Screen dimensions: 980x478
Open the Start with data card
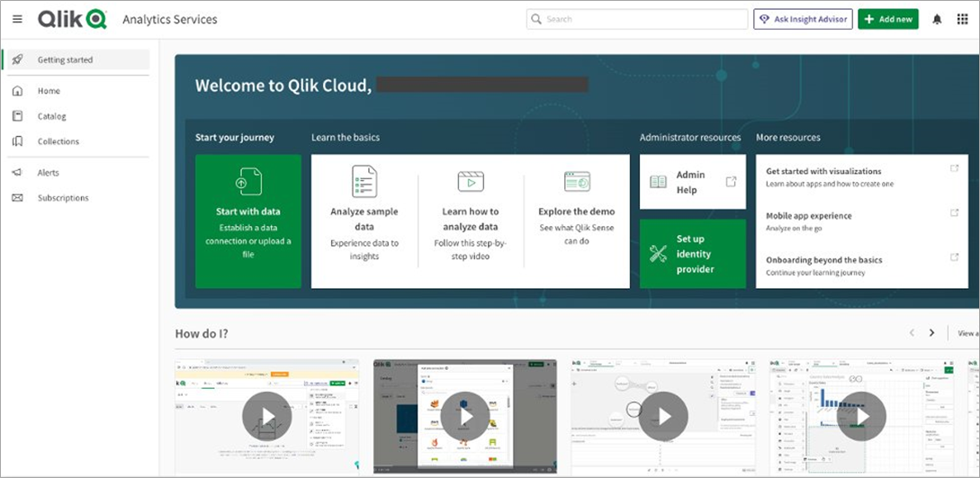[248, 221]
